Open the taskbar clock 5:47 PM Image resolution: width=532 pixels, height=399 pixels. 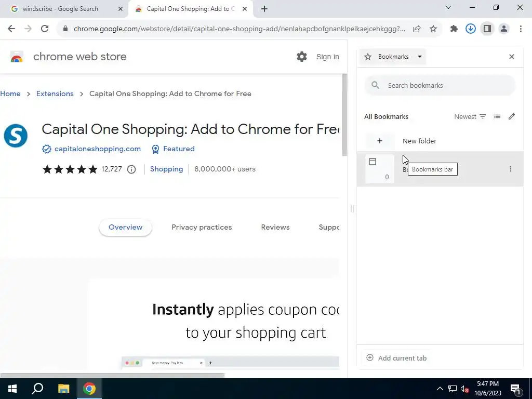487,389
